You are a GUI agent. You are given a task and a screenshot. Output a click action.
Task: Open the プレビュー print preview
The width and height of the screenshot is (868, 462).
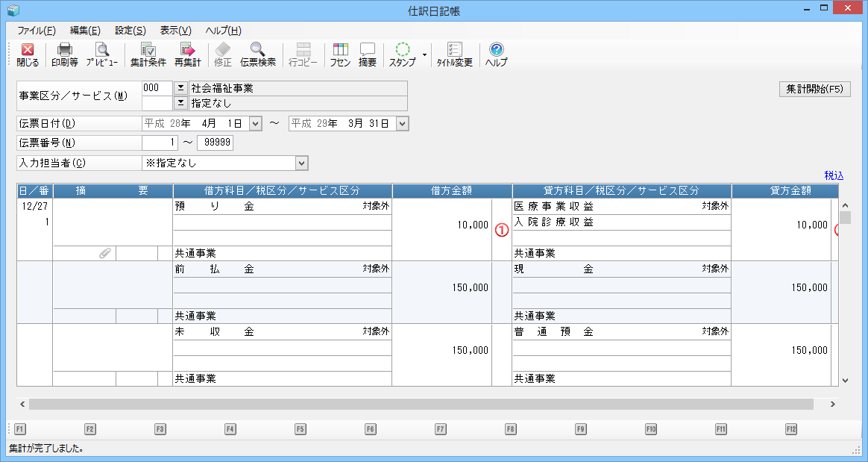101,55
